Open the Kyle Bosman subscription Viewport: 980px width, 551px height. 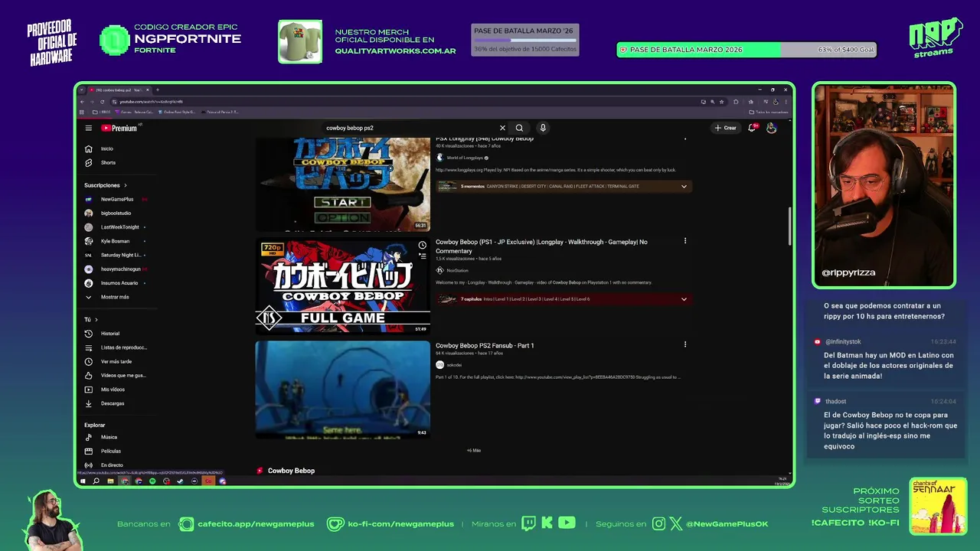click(117, 241)
